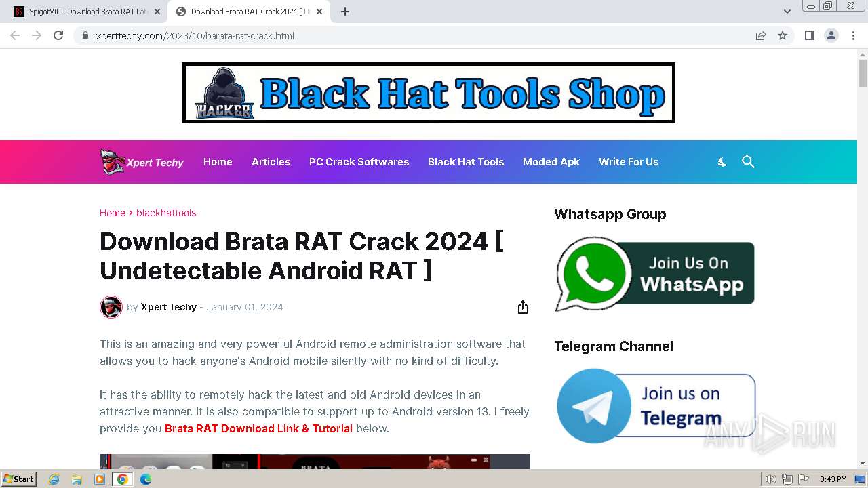Open a new browser tab with plus
Screen dimensions: 868x488
click(345, 12)
